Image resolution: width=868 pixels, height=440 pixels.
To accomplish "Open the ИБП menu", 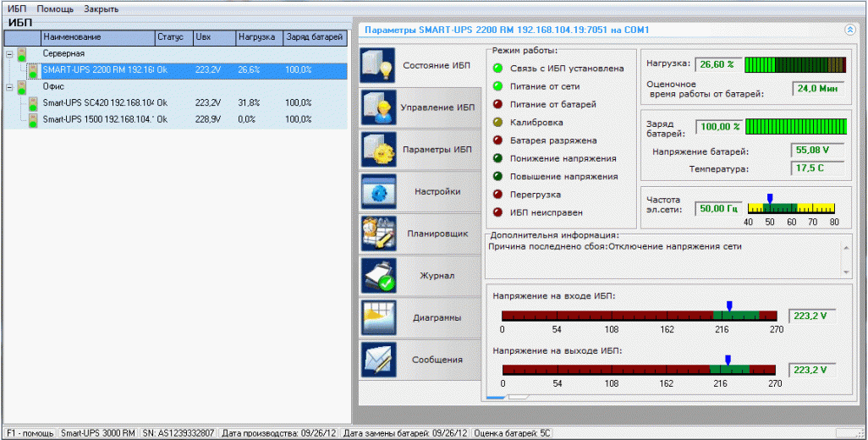I will 17,9.
